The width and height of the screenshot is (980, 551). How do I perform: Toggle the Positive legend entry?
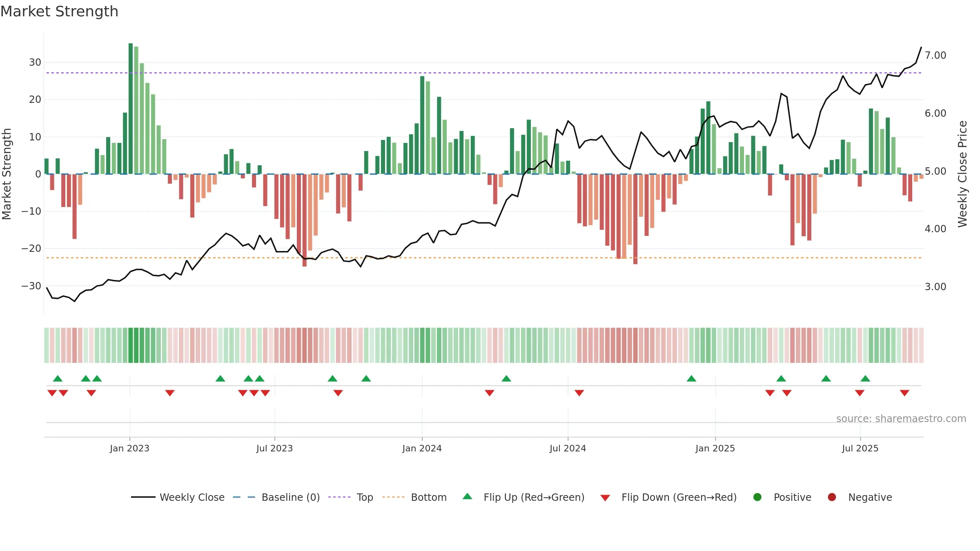tap(782, 497)
